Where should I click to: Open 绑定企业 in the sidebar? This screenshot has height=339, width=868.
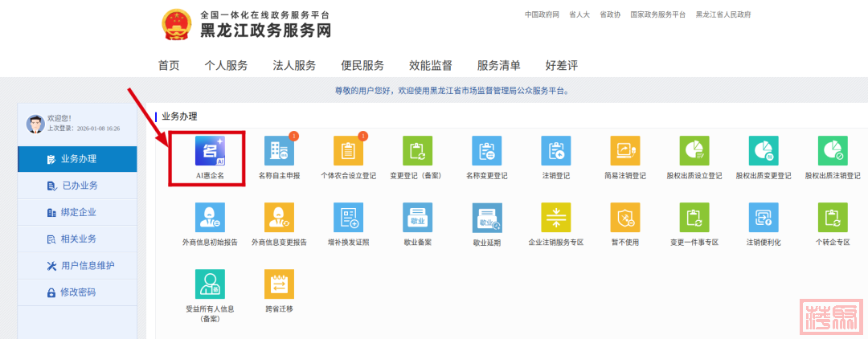80,212
